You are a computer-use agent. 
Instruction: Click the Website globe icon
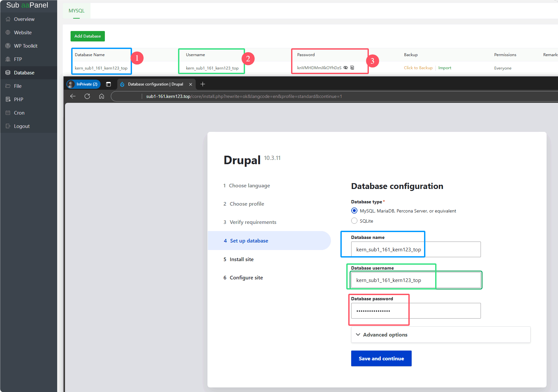click(x=8, y=33)
